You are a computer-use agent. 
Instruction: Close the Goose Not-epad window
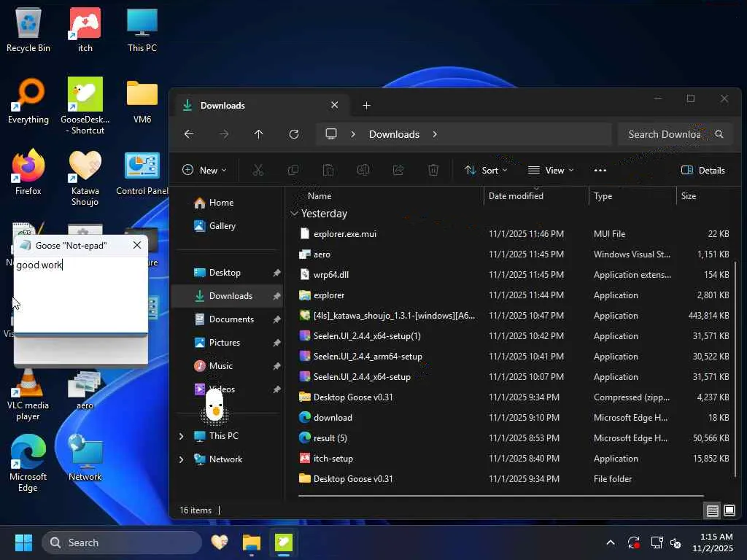[137, 246]
